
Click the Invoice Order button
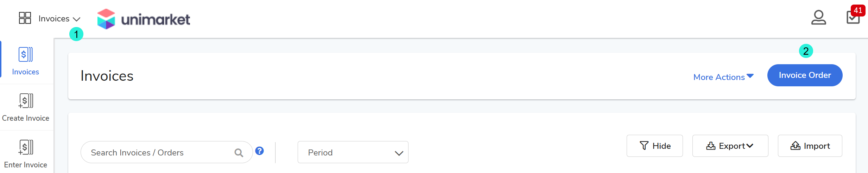(805, 75)
